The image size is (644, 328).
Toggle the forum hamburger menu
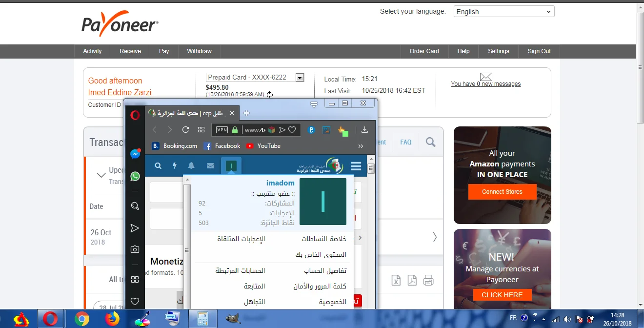[356, 166]
